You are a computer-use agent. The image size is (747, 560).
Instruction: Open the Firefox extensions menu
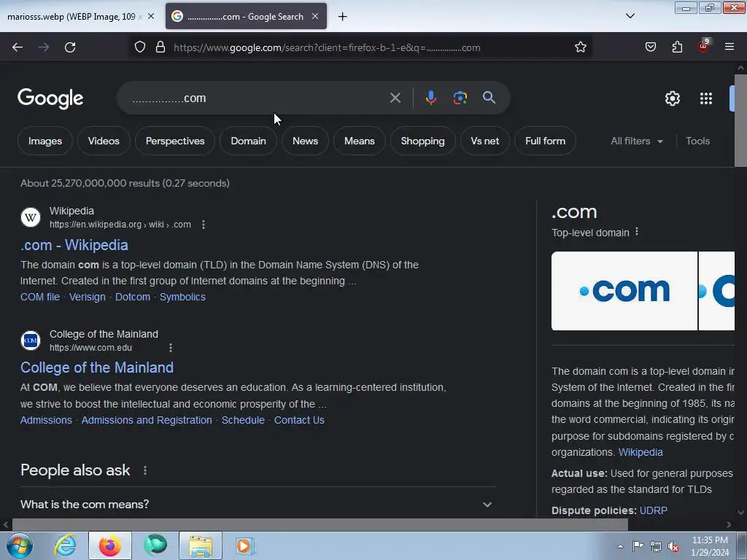pos(677,47)
